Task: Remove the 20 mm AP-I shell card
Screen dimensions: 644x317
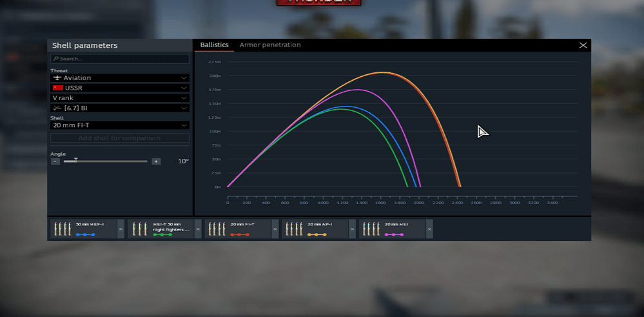Action: click(352, 229)
